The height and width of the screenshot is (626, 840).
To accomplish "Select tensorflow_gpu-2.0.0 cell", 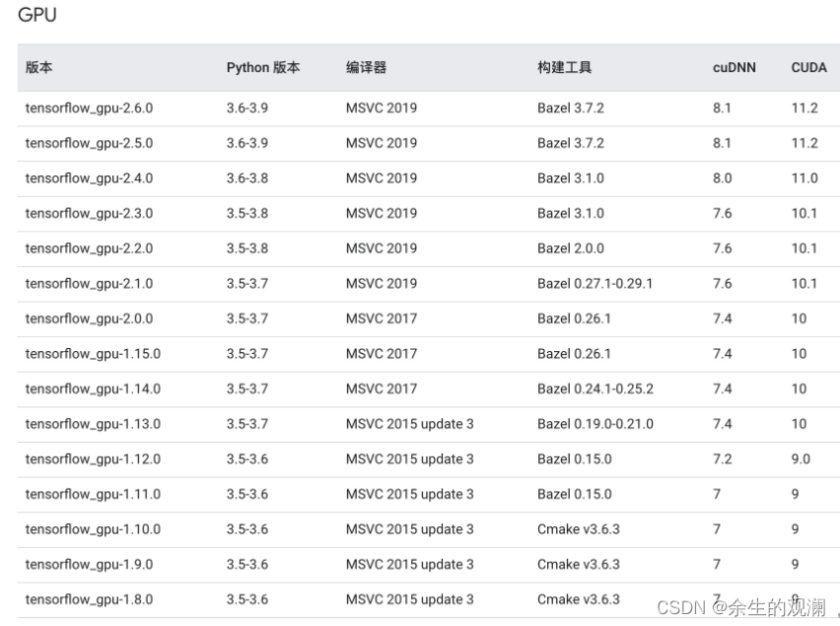I will click(x=89, y=318).
